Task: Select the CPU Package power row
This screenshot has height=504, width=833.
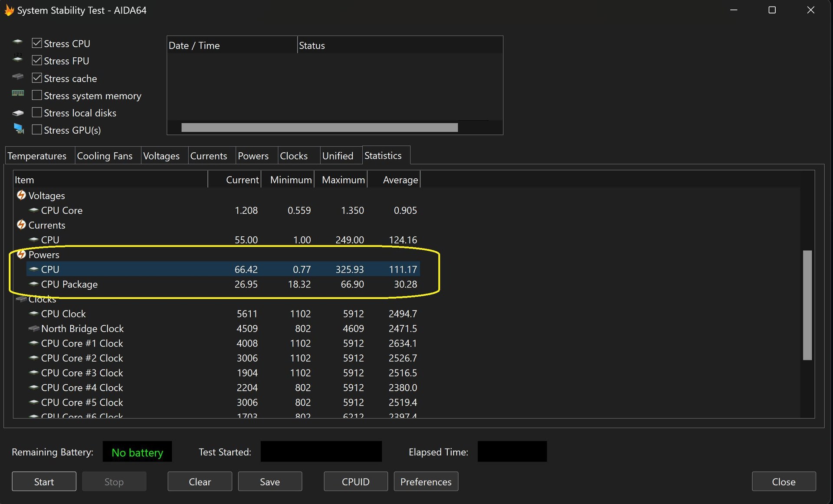Action: [69, 285]
